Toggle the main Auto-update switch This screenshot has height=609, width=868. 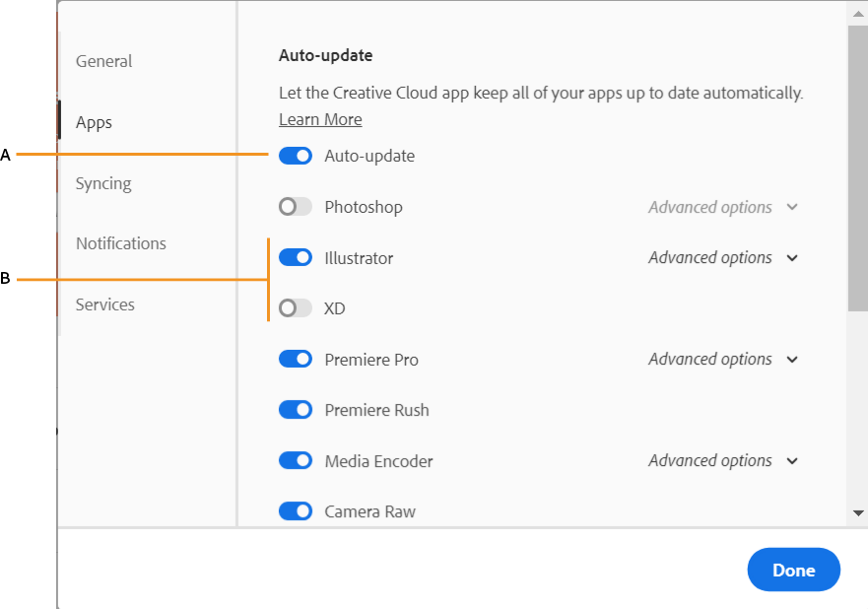(296, 156)
